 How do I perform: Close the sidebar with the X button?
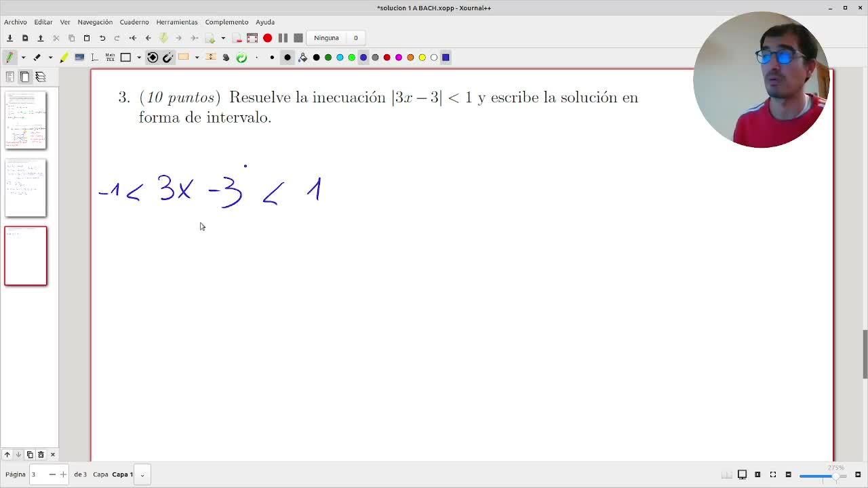pyautogui.click(x=52, y=455)
